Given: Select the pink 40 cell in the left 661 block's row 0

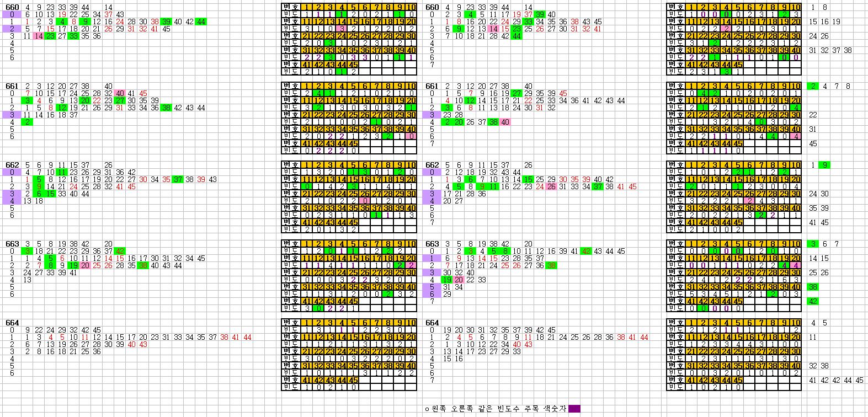Looking at the screenshot, I should tap(120, 93).
